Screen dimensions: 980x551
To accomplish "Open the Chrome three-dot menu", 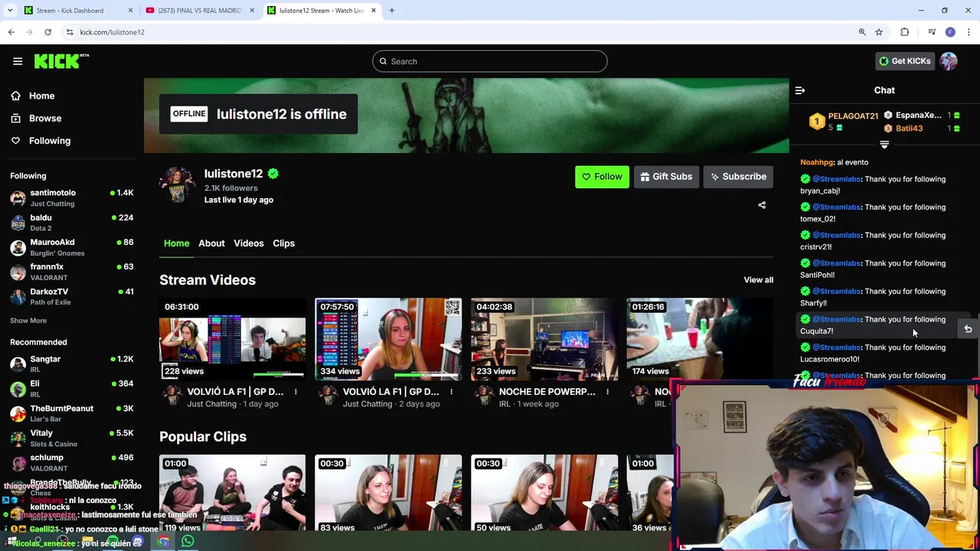I will [969, 32].
